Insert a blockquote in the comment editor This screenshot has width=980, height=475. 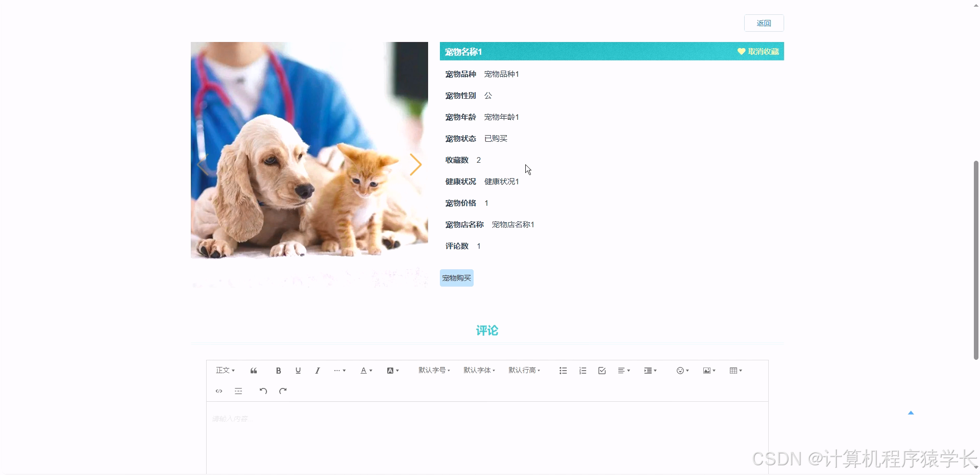[253, 370]
